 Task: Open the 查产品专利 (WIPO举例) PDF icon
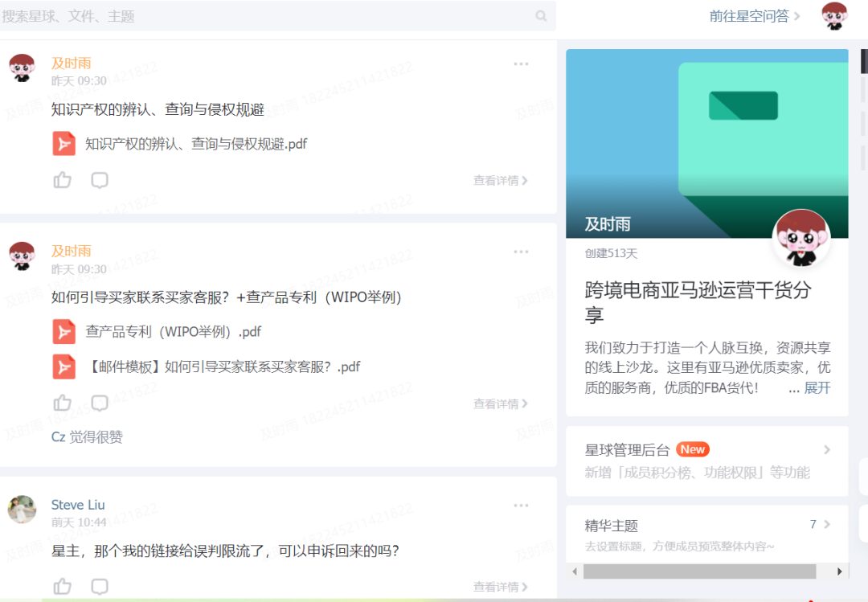(x=64, y=331)
